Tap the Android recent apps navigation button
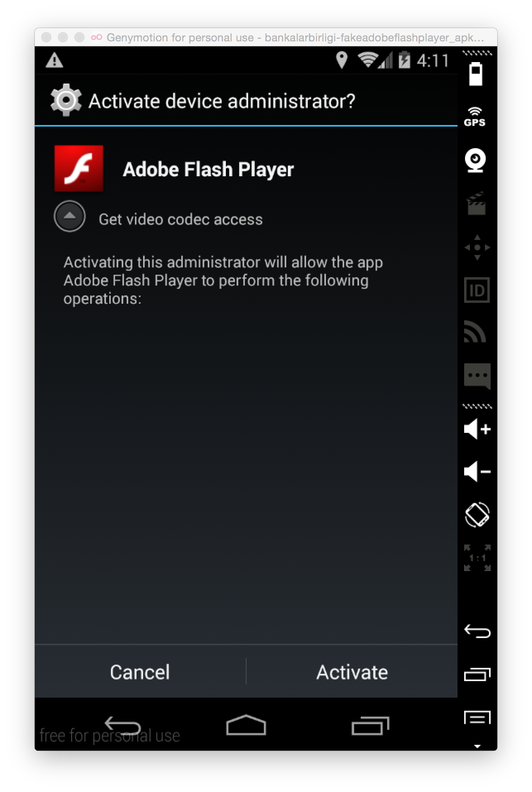Viewport: 532px width, 792px height. coord(370,725)
